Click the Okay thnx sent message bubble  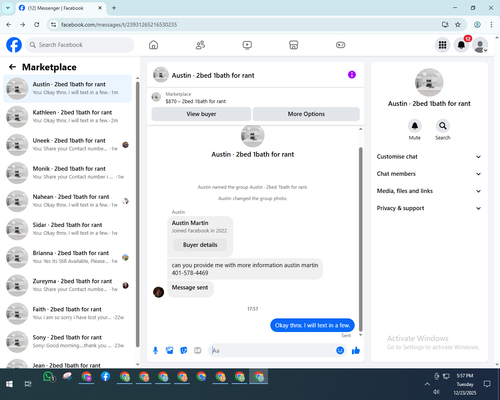point(312,325)
